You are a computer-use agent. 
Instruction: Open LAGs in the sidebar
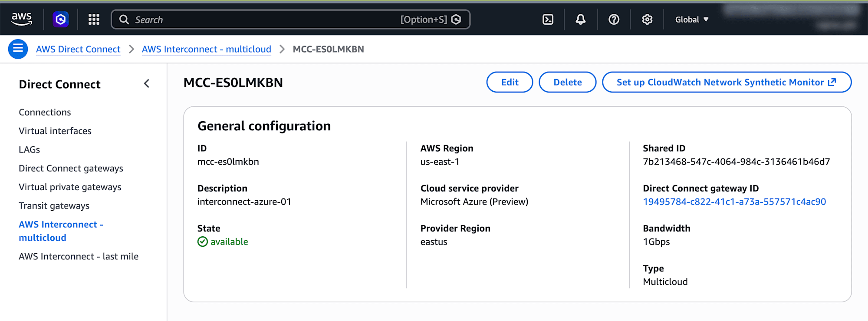[x=30, y=149]
